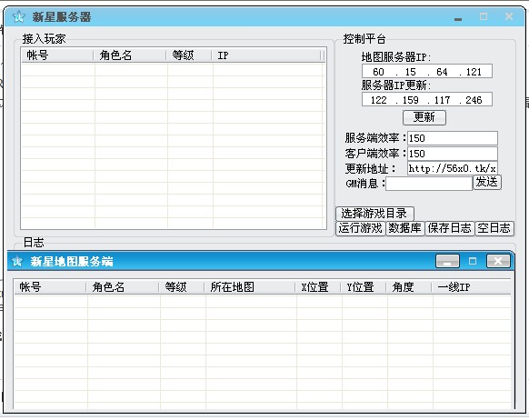Screen dimensions: 529x420
Task: Send the GM message with 发送
Action: [x=487, y=182]
